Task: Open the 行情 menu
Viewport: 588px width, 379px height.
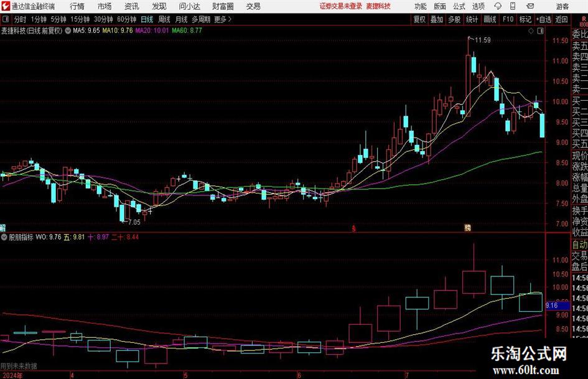Action: tap(77, 6)
